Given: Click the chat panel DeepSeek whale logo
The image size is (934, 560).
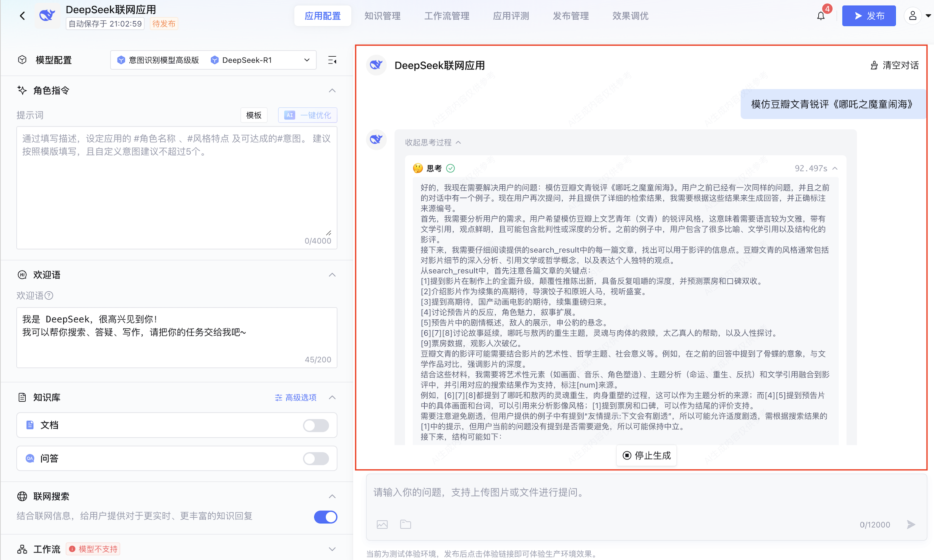Looking at the screenshot, I should coord(376,65).
